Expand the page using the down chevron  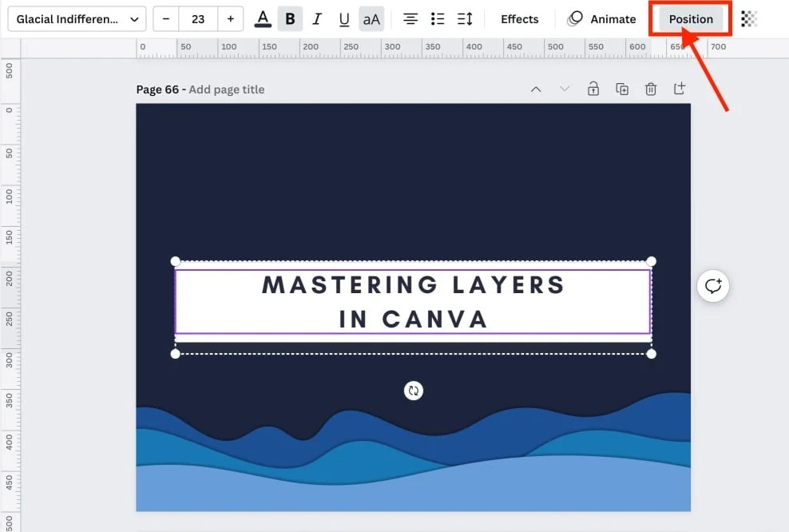(x=565, y=89)
